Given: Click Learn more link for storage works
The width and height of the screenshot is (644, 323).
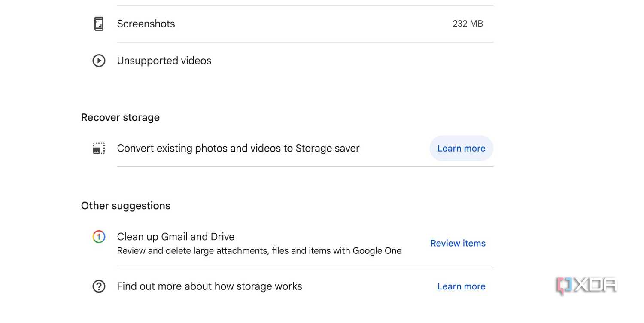Looking at the screenshot, I should point(462,286).
